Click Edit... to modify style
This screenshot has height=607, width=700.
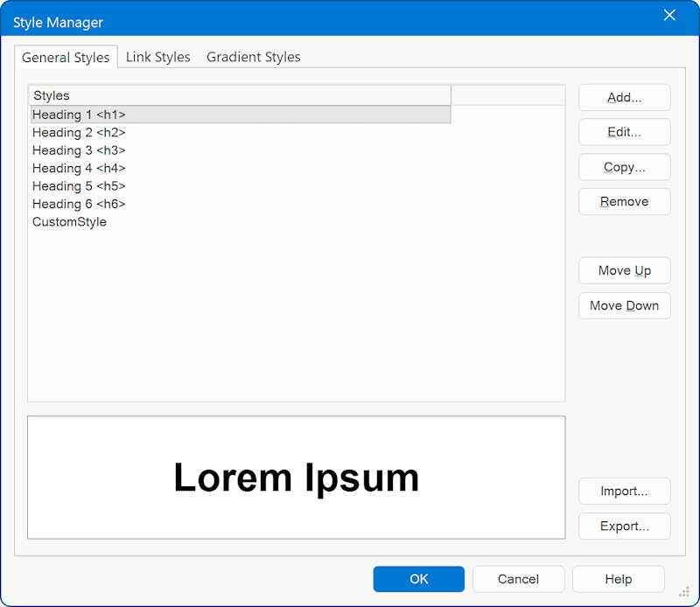624,132
